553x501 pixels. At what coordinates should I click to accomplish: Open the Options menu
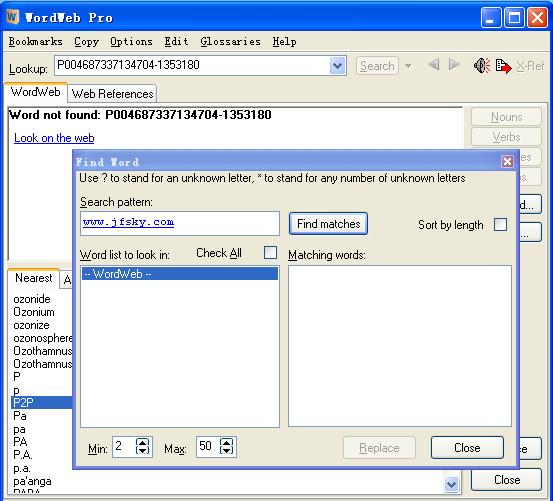tap(131, 42)
